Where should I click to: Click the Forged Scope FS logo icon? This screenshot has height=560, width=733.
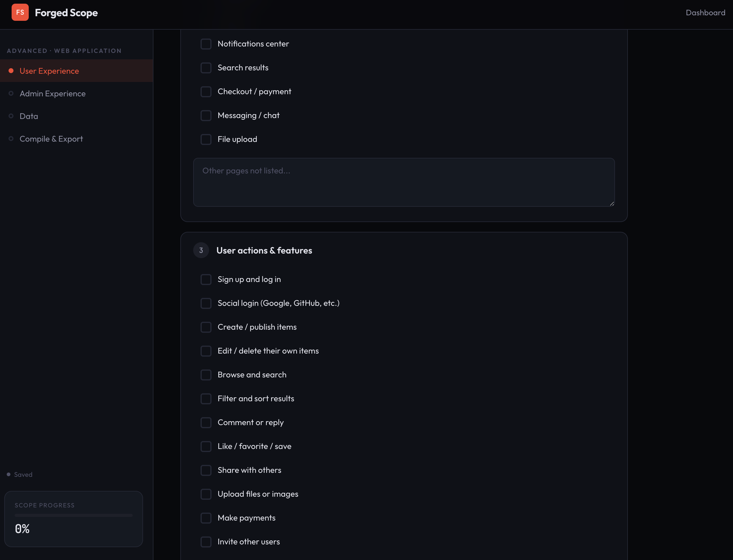[20, 12]
